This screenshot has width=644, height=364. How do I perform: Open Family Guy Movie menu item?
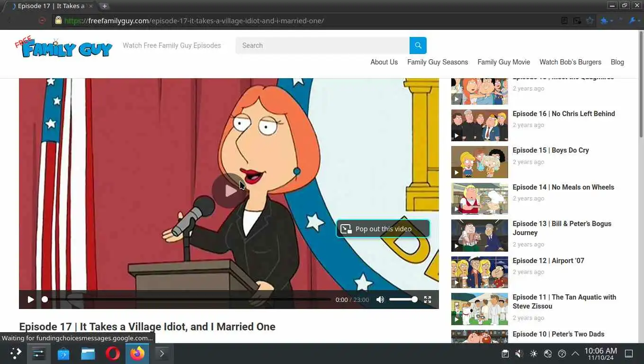point(504,62)
